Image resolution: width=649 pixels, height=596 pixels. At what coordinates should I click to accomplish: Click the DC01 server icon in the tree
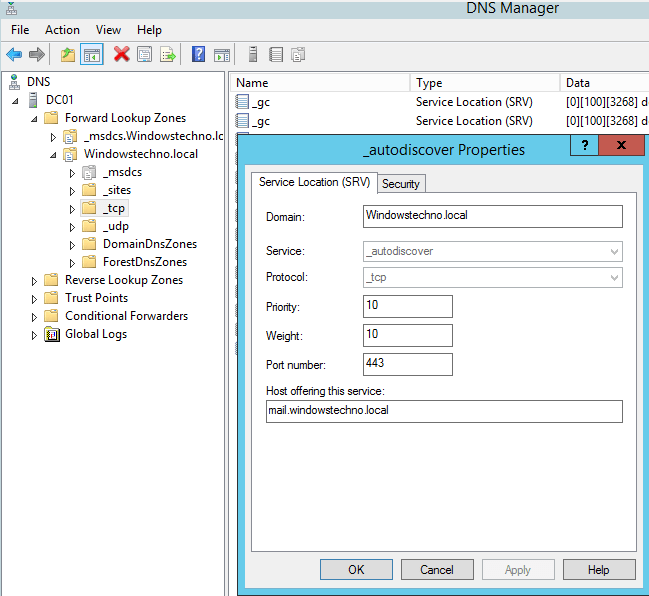click(33, 100)
